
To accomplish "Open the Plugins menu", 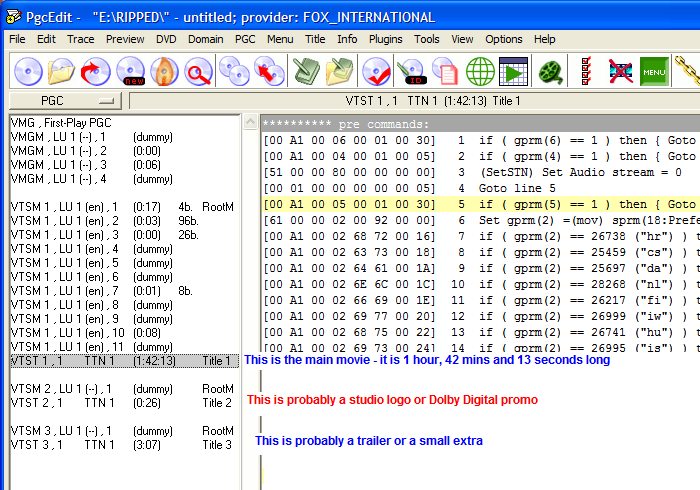I will 385,39.
